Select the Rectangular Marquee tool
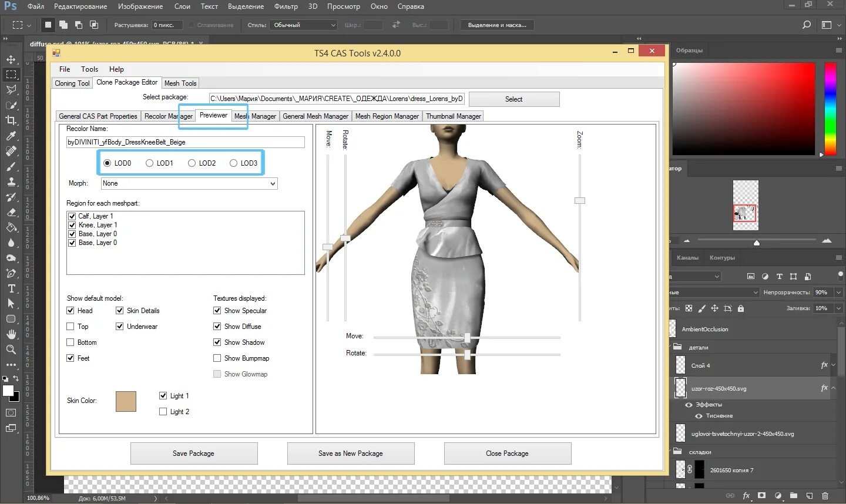Viewport: 846px width, 504px height. [11, 75]
